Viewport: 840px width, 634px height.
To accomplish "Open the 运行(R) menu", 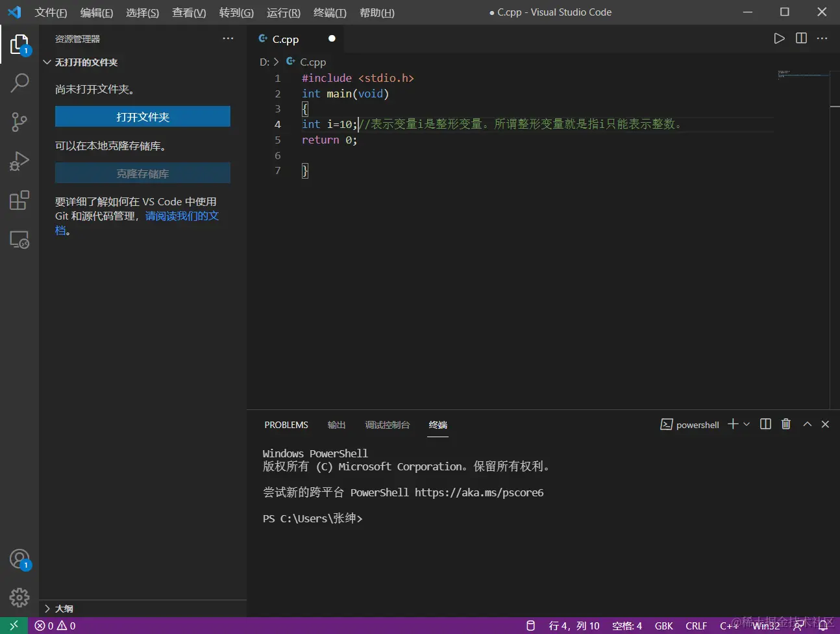I will pyautogui.click(x=283, y=12).
